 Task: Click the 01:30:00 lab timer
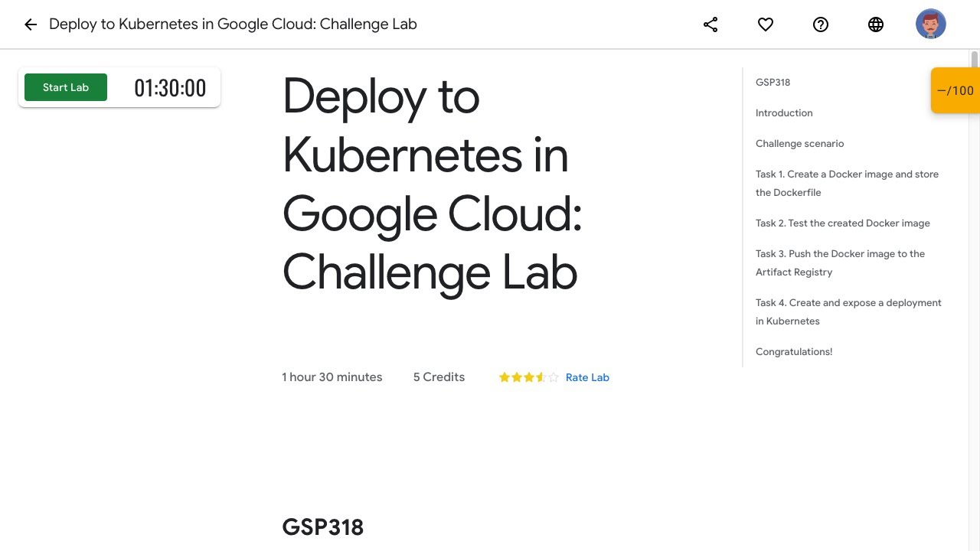[170, 88]
